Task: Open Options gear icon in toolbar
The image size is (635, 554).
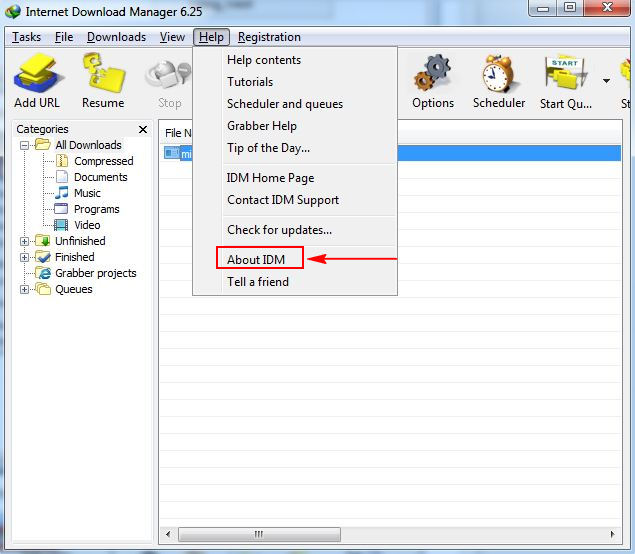Action: tap(432, 73)
